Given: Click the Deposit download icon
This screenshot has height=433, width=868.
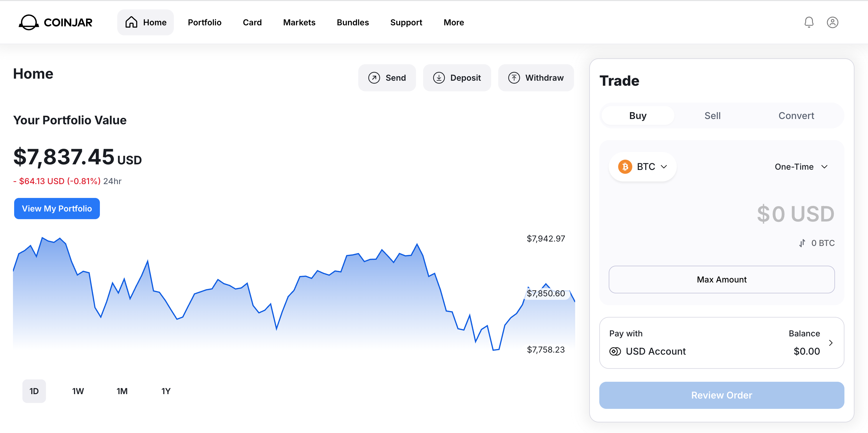Looking at the screenshot, I should click(439, 78).
